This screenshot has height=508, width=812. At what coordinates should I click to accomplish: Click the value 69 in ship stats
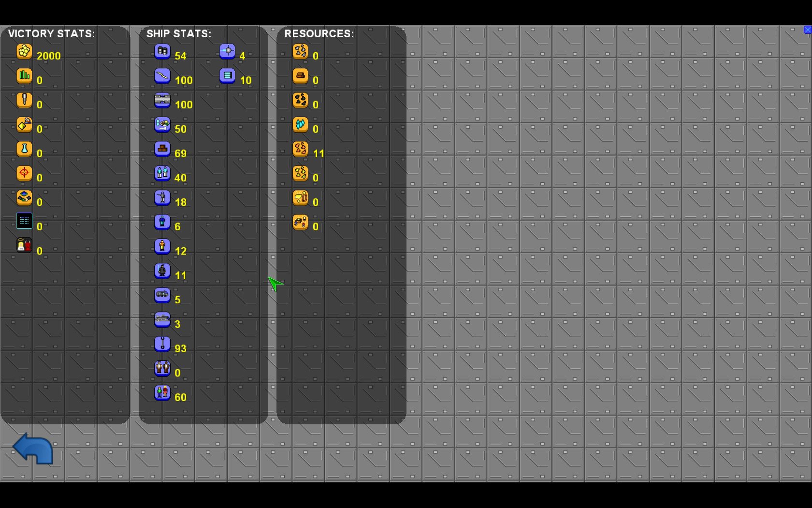tap(180, 154)
